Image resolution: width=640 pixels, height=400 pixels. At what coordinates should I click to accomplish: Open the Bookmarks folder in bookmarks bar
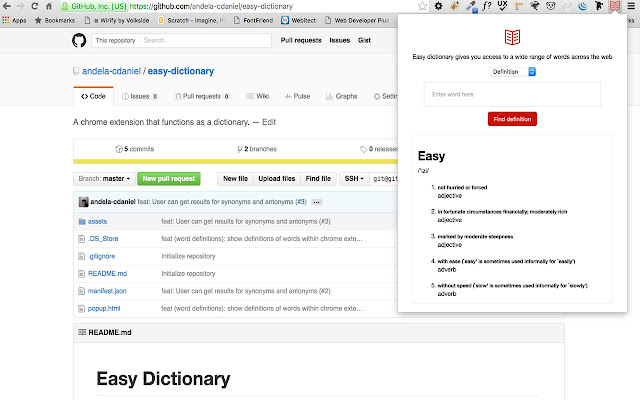(x=55, y=20)
